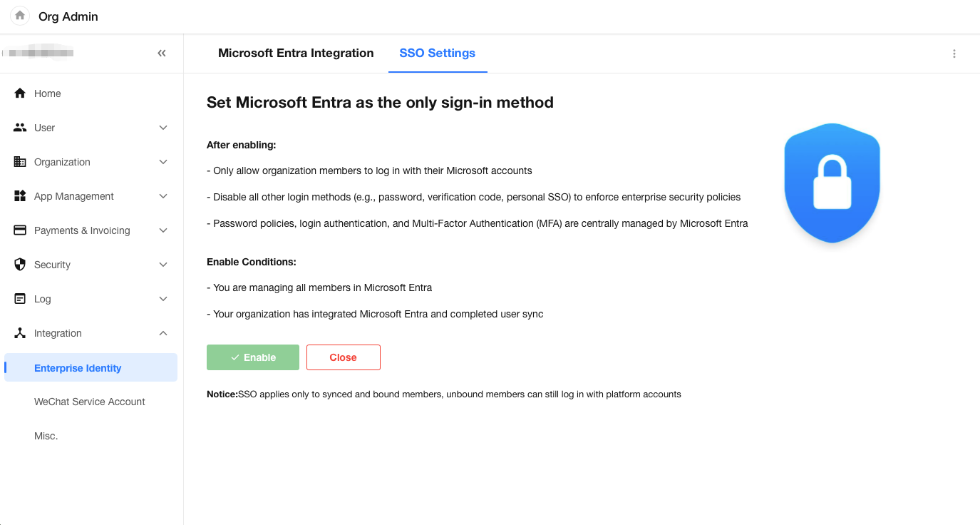
Task: Expand the User menu chevron
Action: 163,128
